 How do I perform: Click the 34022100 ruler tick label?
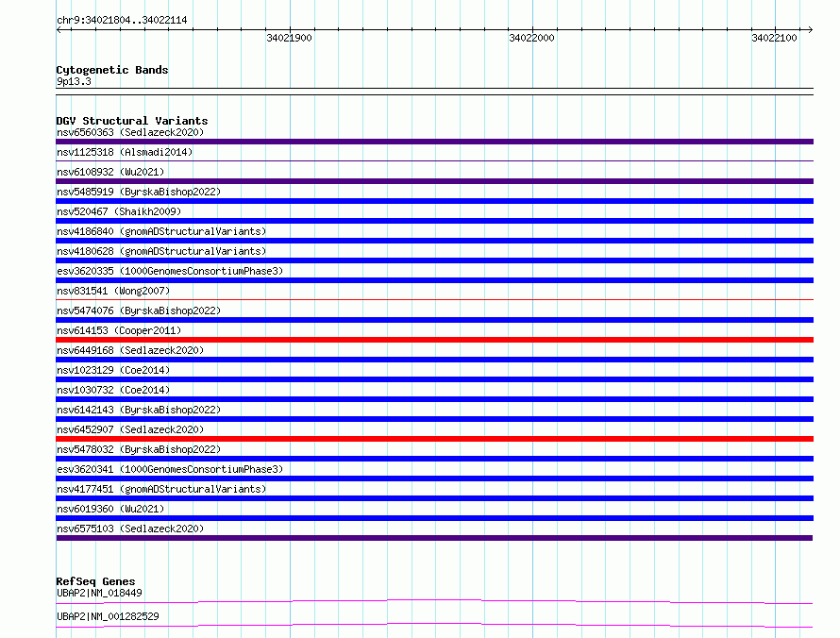tap(774, 38)
